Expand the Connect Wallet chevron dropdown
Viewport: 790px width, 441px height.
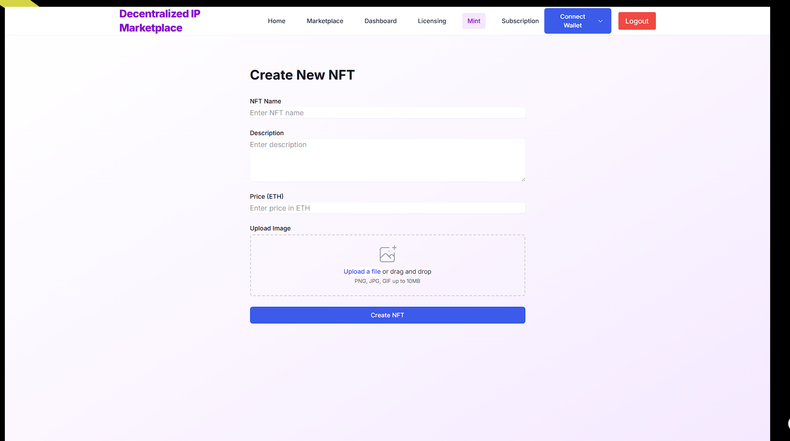pos(600,21)
